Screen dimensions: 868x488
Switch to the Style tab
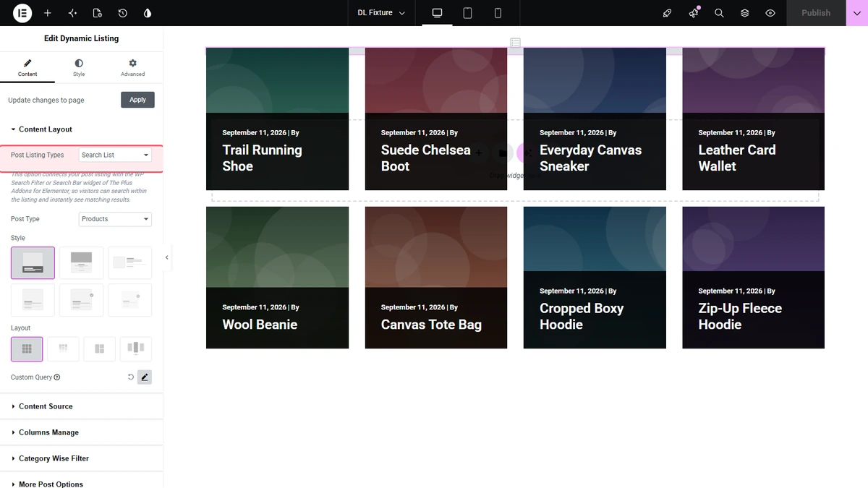pyautogui.click(x=79, y=68)
